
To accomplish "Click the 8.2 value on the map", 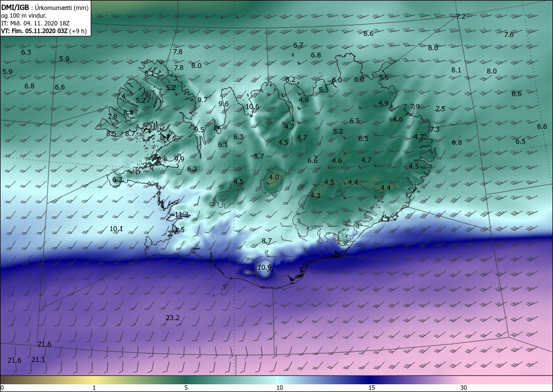I will [x=290, y=80].
